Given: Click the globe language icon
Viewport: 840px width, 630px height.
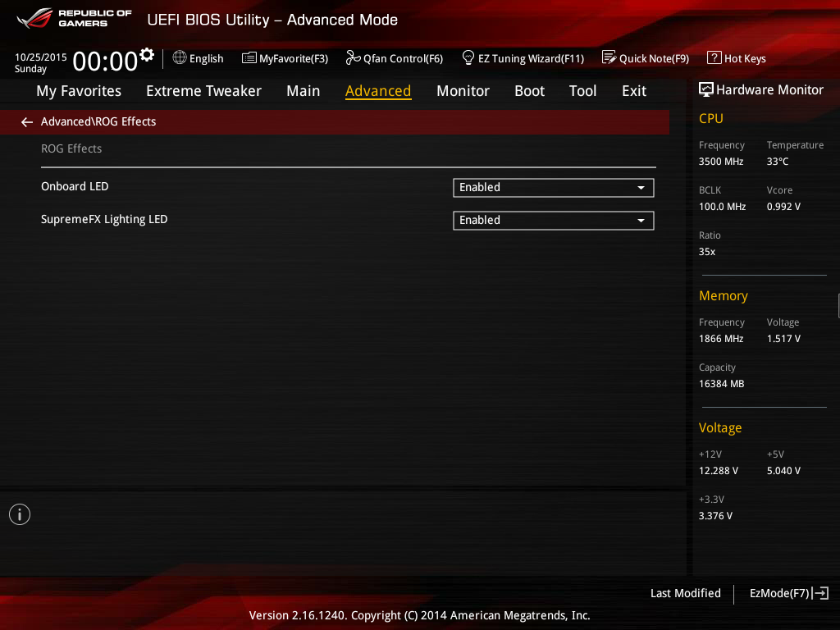Looking at the screenshot, I should coord(180,57).
